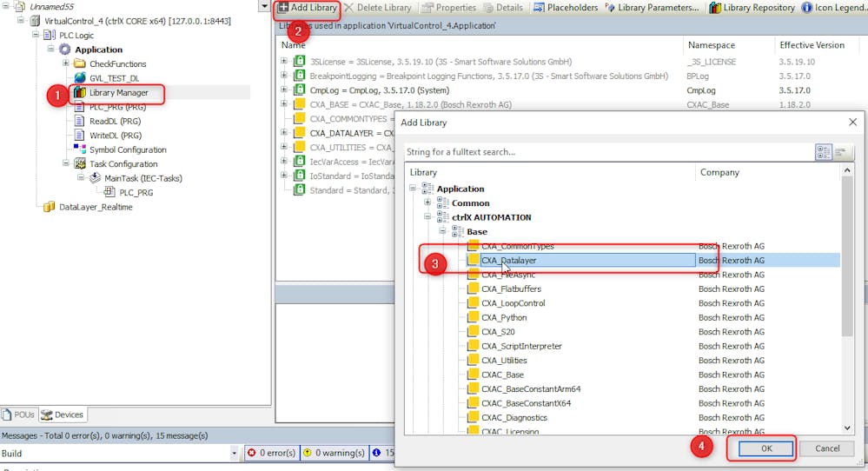Screen dimensions: 868x471
Task: Select CXAC_BaseConstantX64 library
Action: 526,403
